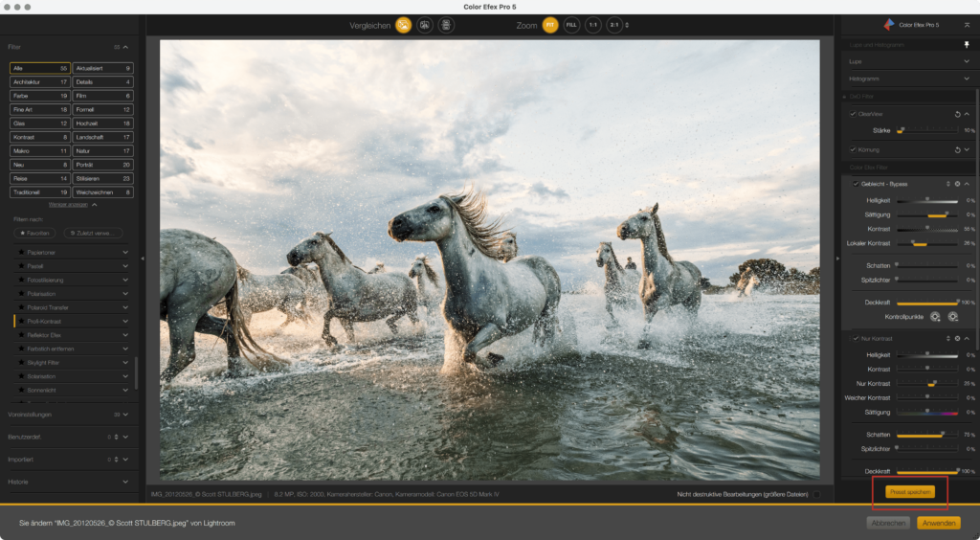
Task: Favorite the Pastell filter star
Action: point(21,266)
